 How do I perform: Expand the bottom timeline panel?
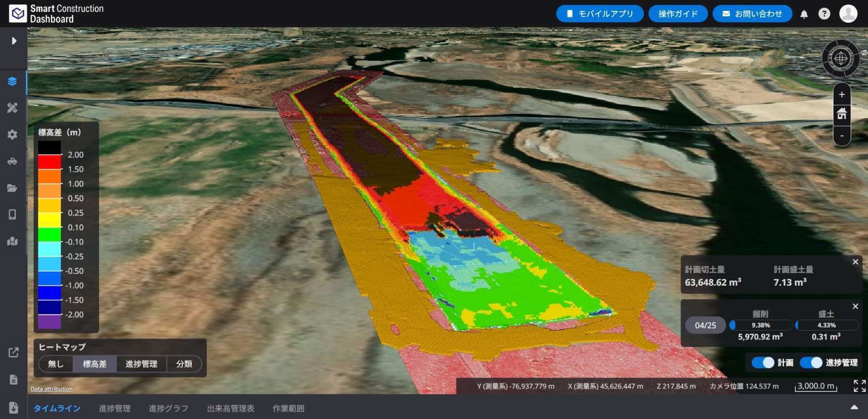click(854, 407)
